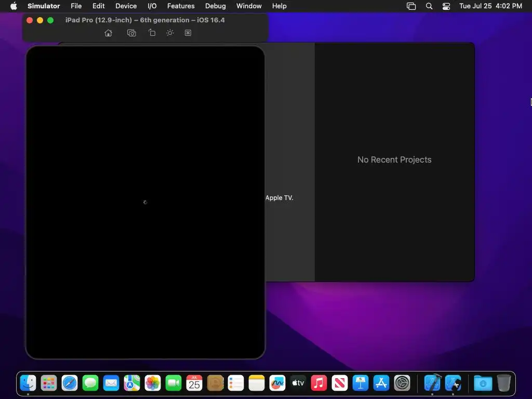
Task: Open Maps from the Dock
Action: coord(132,383)
